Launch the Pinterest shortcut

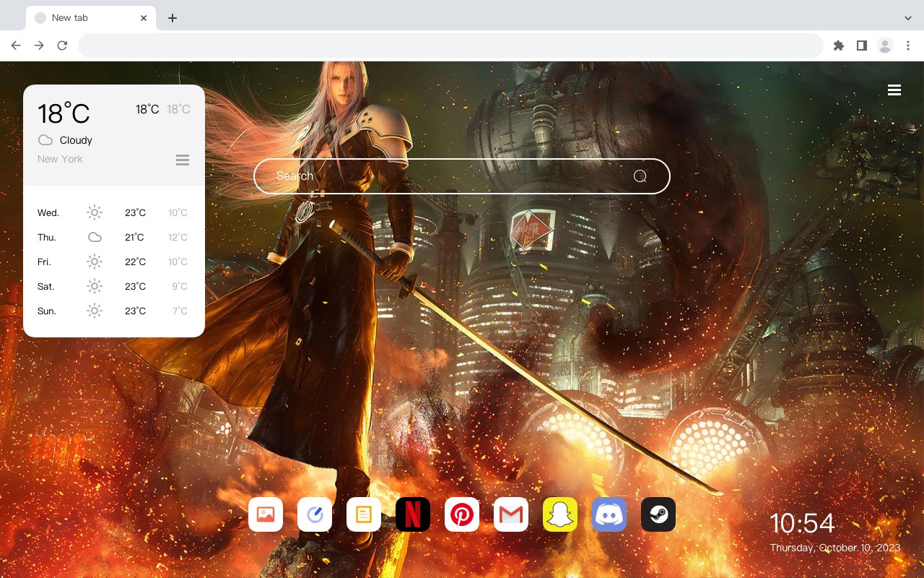click(462, 514)
